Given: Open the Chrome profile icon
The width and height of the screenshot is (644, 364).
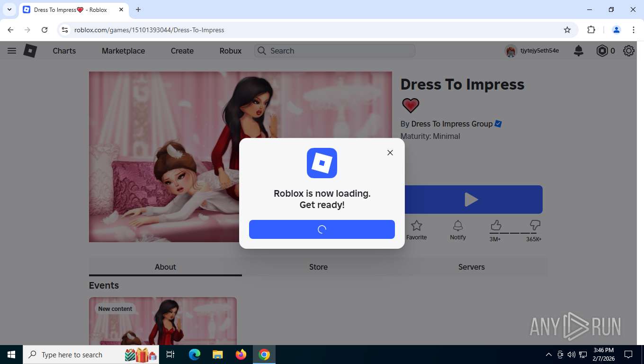Looking at the screenshot, I should pos(617,30).
